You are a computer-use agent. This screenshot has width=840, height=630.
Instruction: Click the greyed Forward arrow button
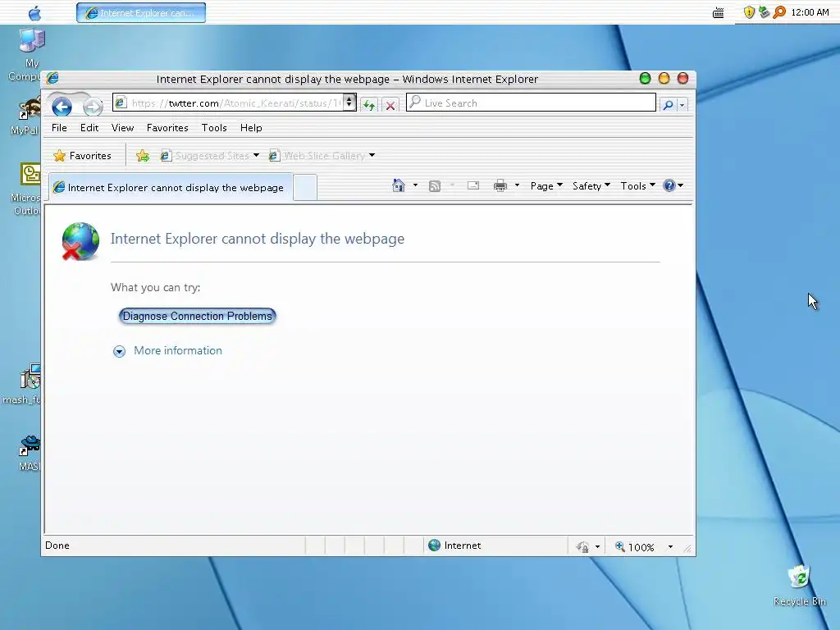[93, 107]
